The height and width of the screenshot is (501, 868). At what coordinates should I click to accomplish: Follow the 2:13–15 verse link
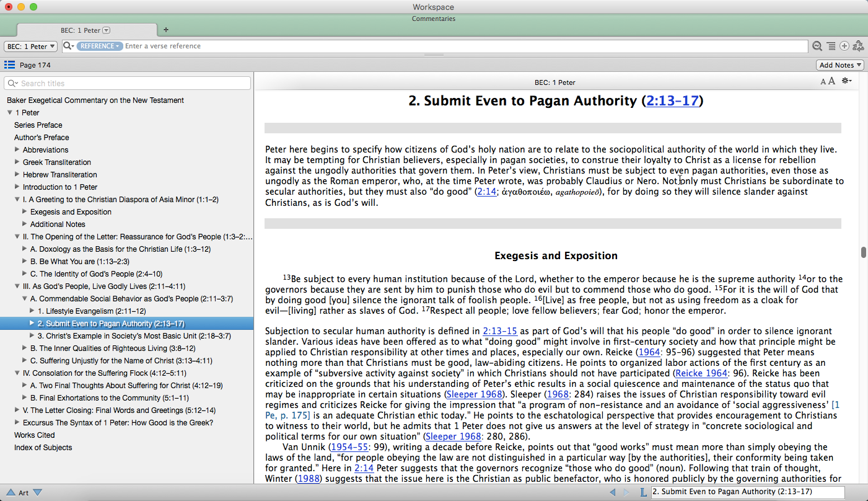click(x=500, y=331)
